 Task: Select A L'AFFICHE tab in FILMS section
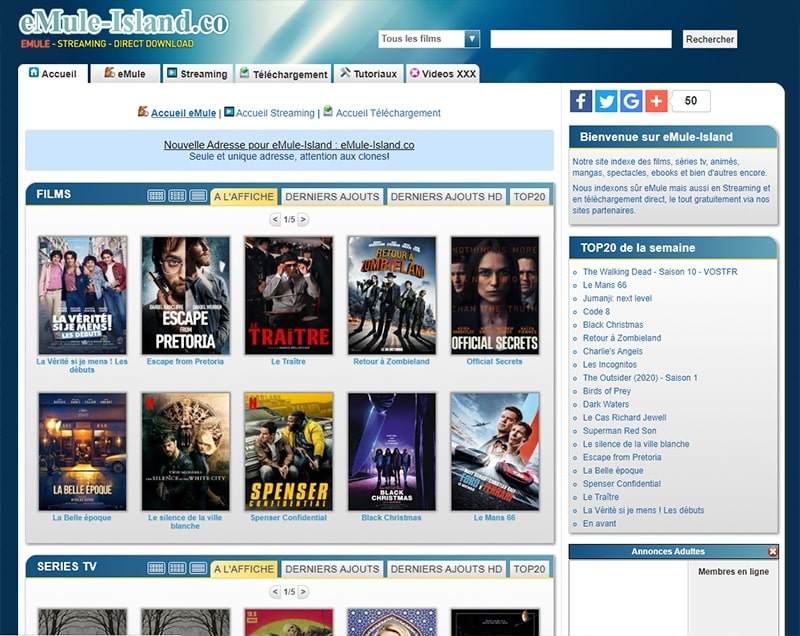(244, 196)
